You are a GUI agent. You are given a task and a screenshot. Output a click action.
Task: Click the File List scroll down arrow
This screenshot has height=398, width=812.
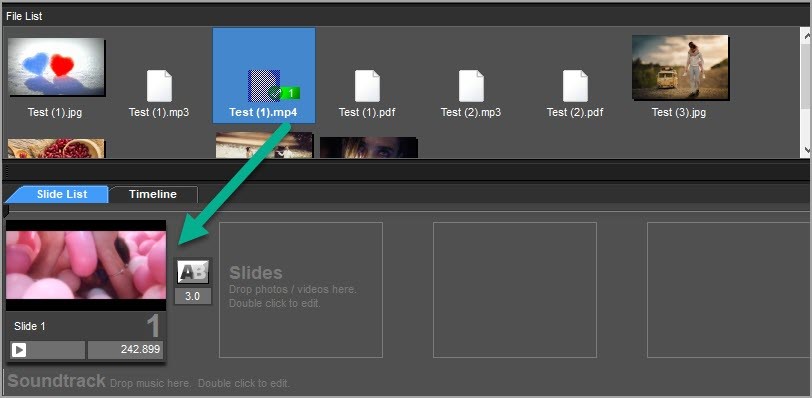pos(807,150)
